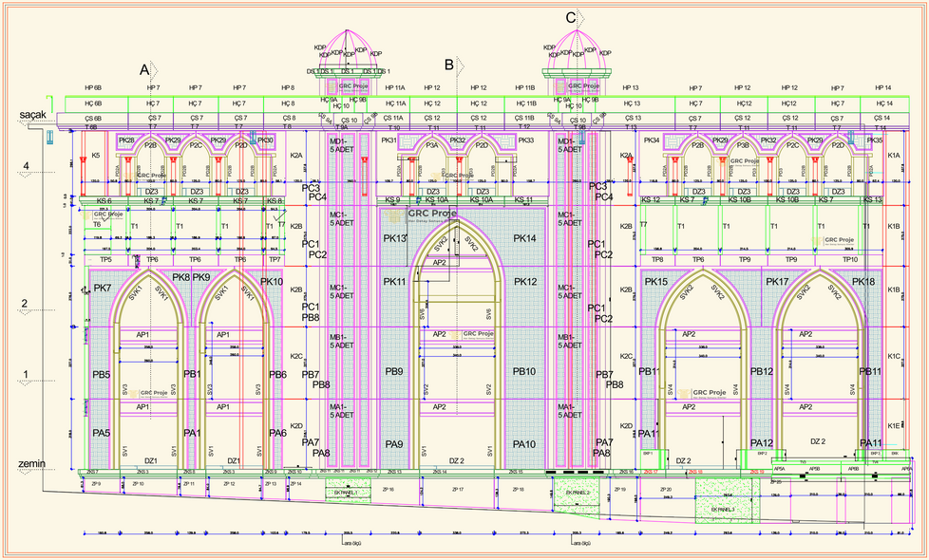929x560 pixels.
Task: Click the "ZP 10" base panel label
Action: 139,484
